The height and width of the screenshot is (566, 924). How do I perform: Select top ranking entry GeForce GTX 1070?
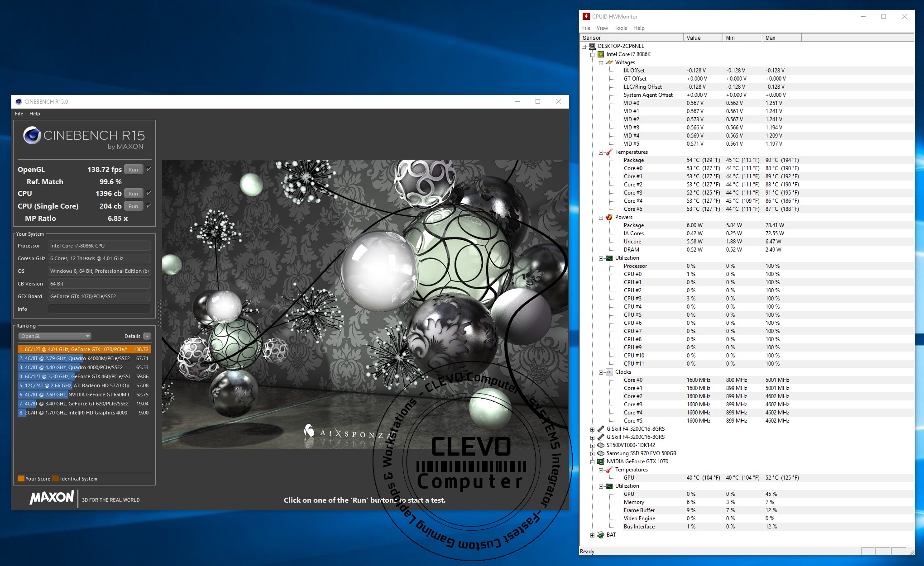84,349
